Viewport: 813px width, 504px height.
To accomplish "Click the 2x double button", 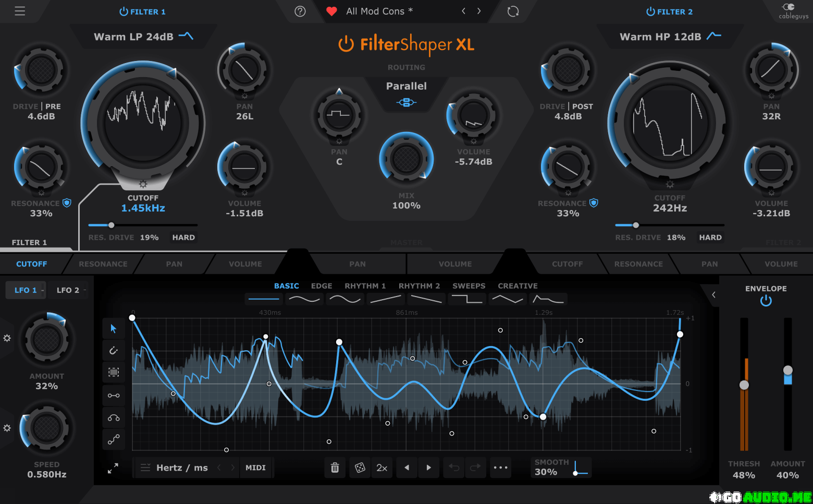I will [382, 468].
